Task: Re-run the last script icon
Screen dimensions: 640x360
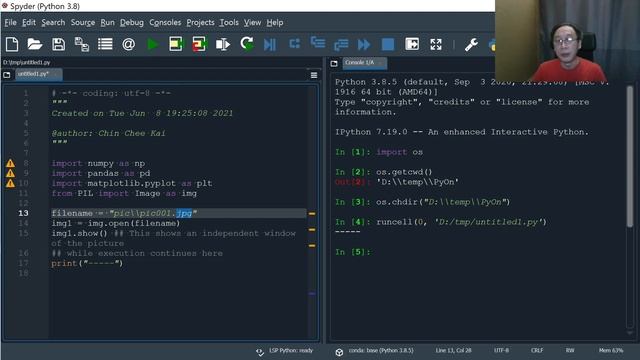Action: [x=247, y=44]
